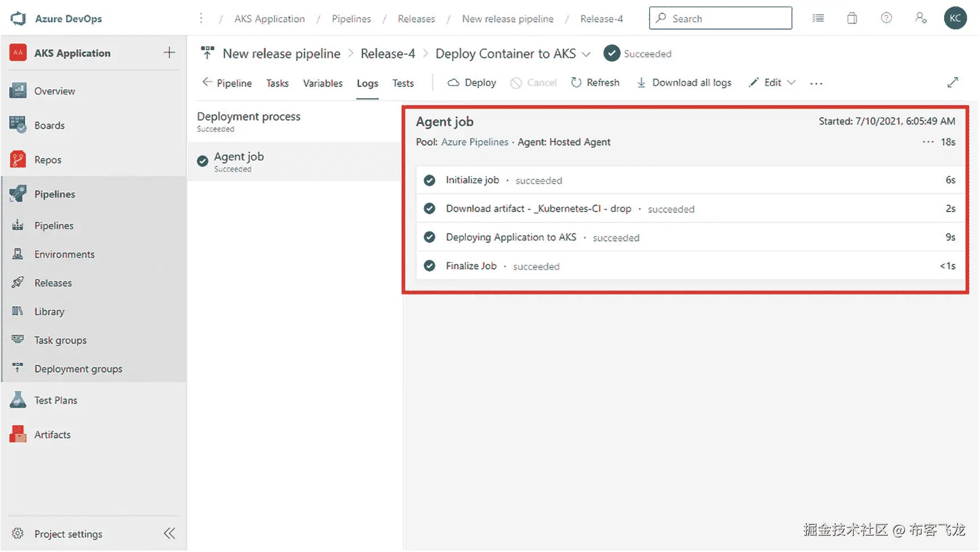
Task: Select the Deploying Application to AKS step
Action: (x=511, y=237)
